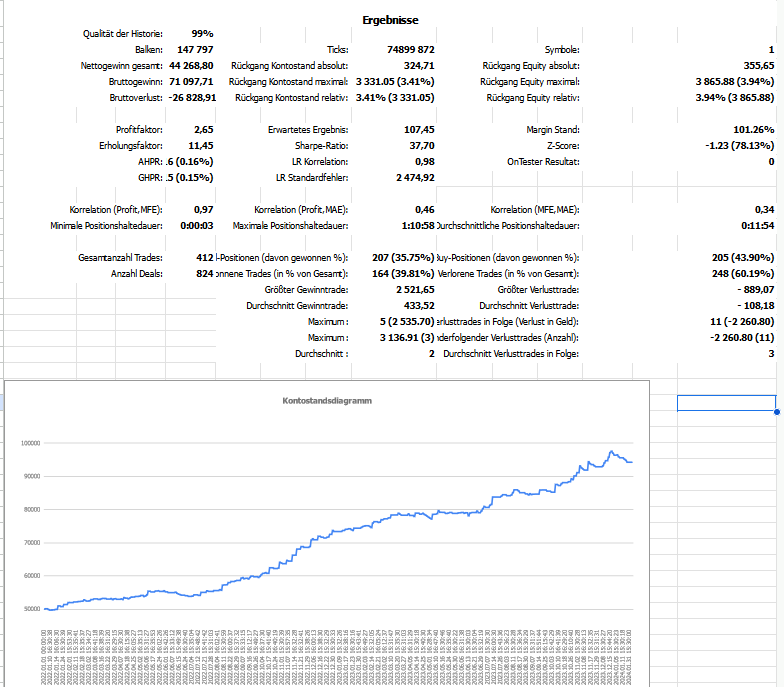Click Minimale Positionshaltedauer value 0:00:03
Screen dimensions: 784x687
196,226
